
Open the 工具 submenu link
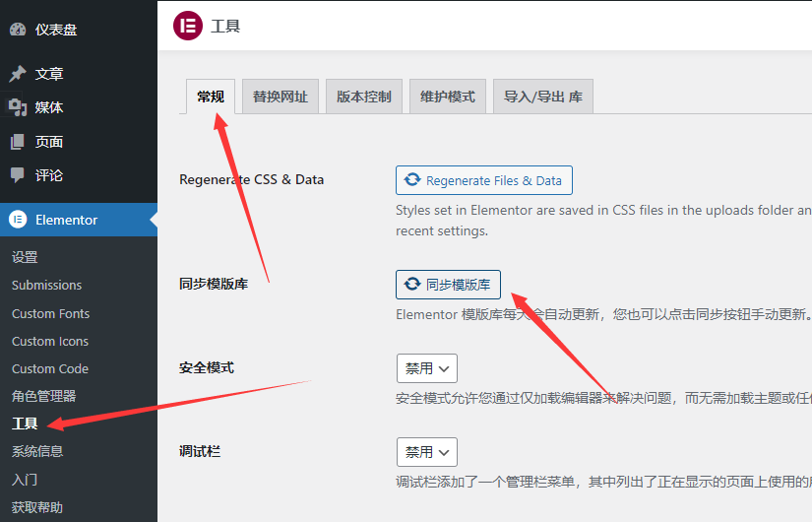pyautogui.click(x=25, y=424)
